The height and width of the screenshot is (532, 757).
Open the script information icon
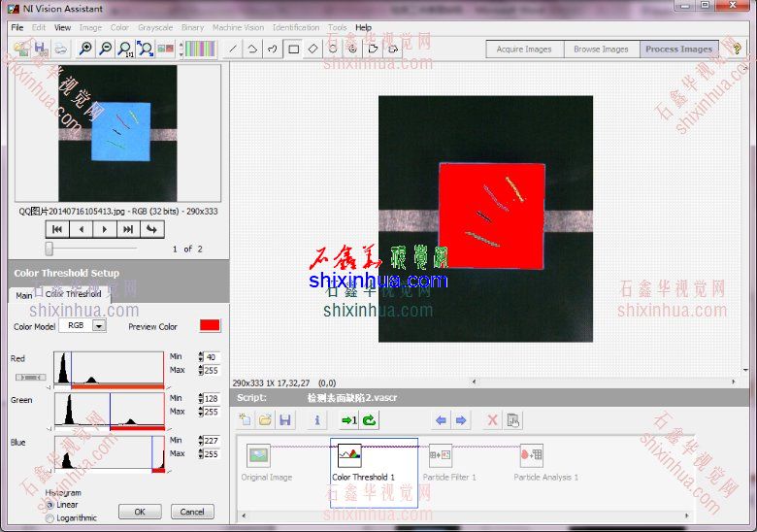(316, 420)
